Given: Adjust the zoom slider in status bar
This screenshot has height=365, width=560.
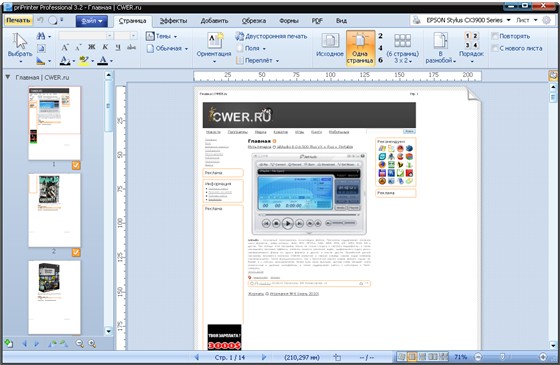Looking at the screenshot, I should tap(502, 357).
